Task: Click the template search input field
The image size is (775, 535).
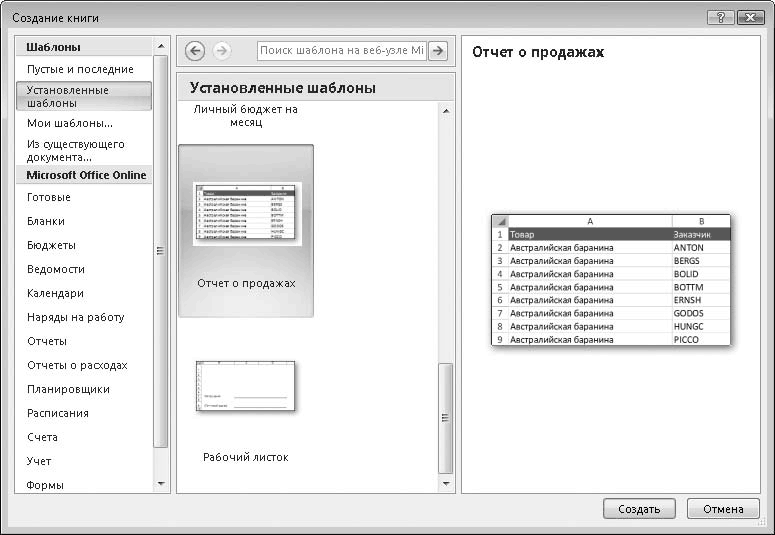Action: point(341,51)
